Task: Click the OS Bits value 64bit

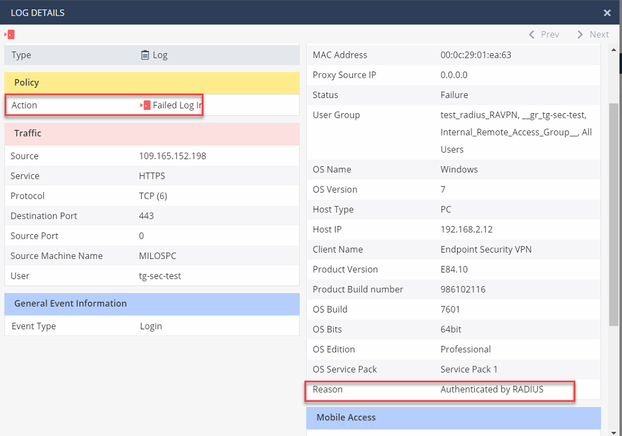Action: pos(451,329)
